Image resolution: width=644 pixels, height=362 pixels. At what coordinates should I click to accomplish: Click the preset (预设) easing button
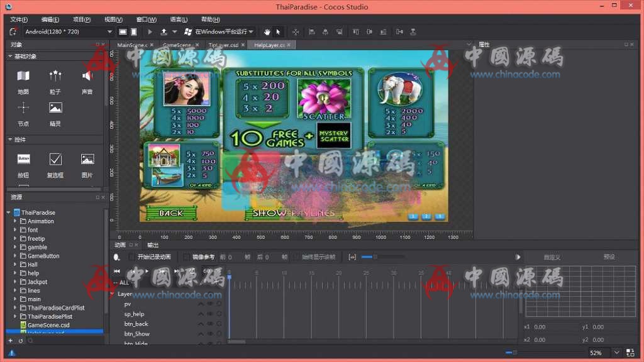(x=609, y=257)
